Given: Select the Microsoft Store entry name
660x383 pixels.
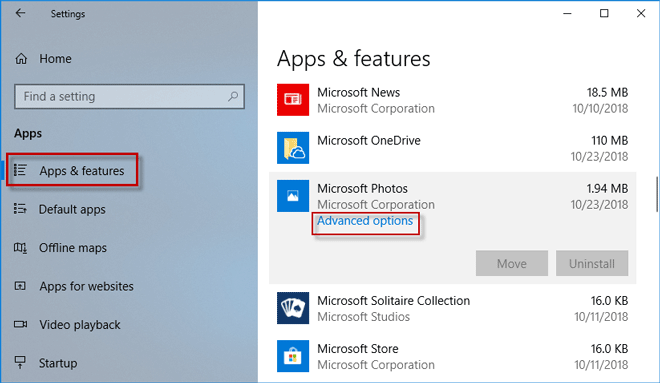Looking at the screenshot, I should pyautogui.click(x=358, y=348).
